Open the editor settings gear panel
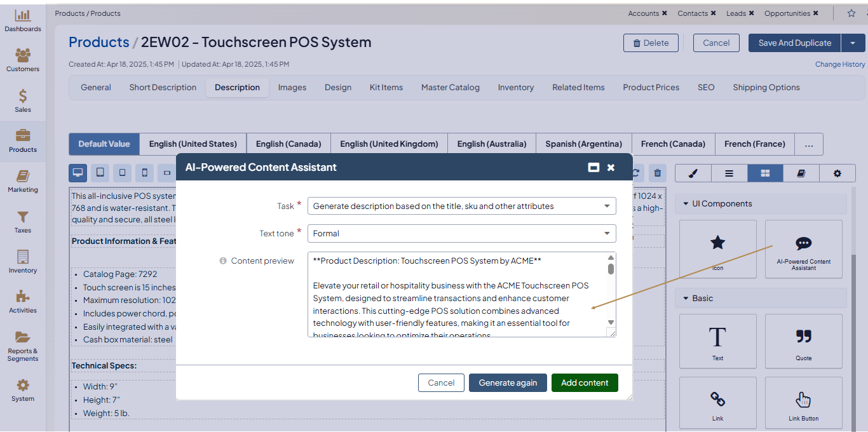Screen dimensions: 868x432 click(x=837, y=173)
